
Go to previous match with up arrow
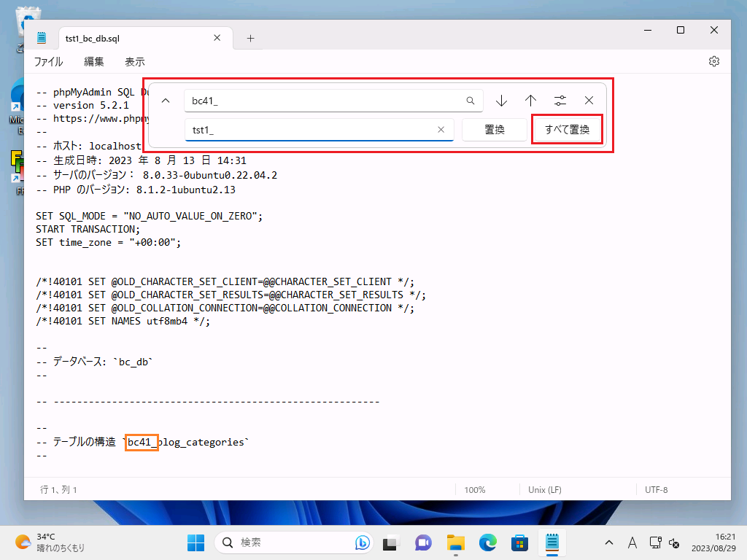(x=530, y=101)
